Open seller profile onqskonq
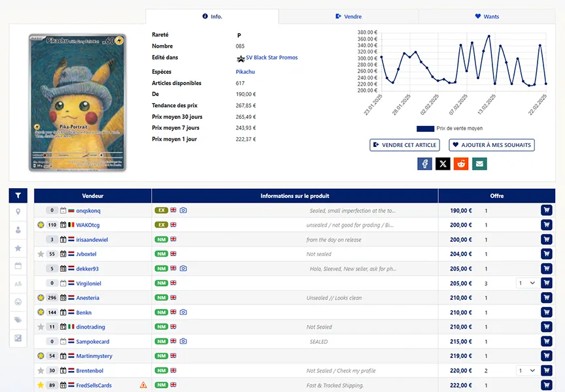 (x=88, y=210)
